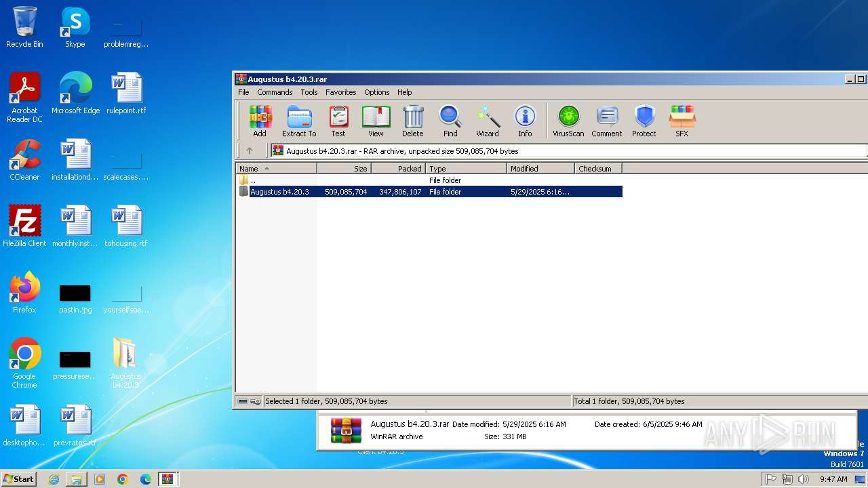Open the View tool in WinRAR

(376, 121)
